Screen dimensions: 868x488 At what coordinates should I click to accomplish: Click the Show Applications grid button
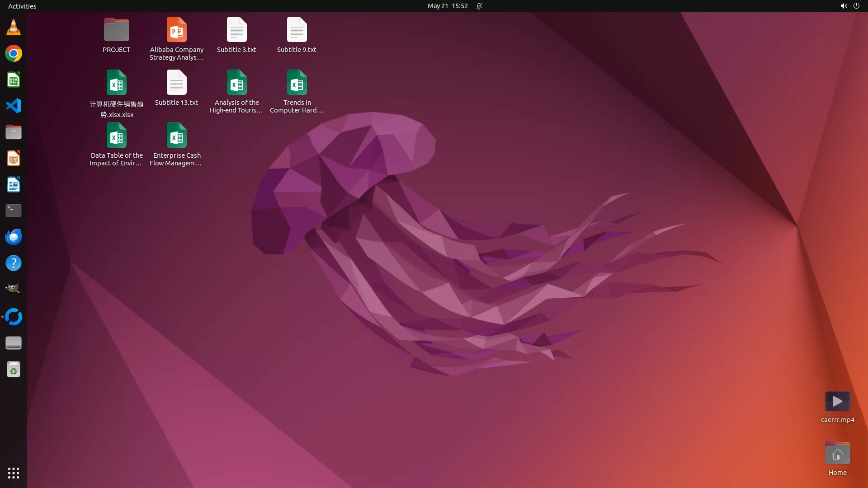coord(14,473)
